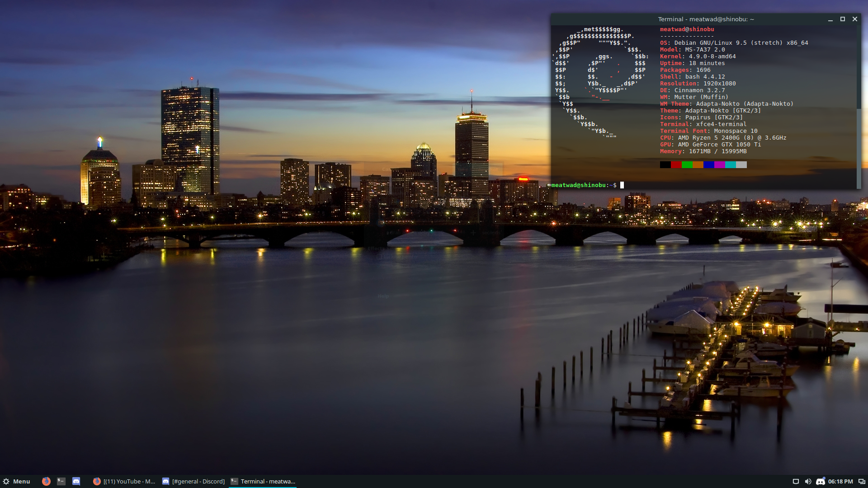
Task: Click the 'WM: Mutter (Muffin)' line
Action: [x=694, y=97]
